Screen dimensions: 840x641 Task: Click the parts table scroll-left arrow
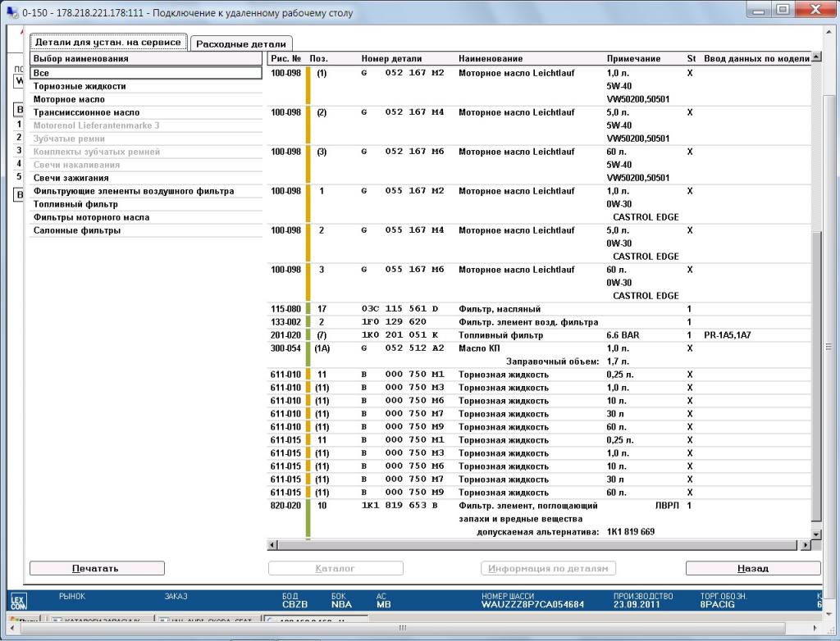pyautogui.click(x=272, y=545)
